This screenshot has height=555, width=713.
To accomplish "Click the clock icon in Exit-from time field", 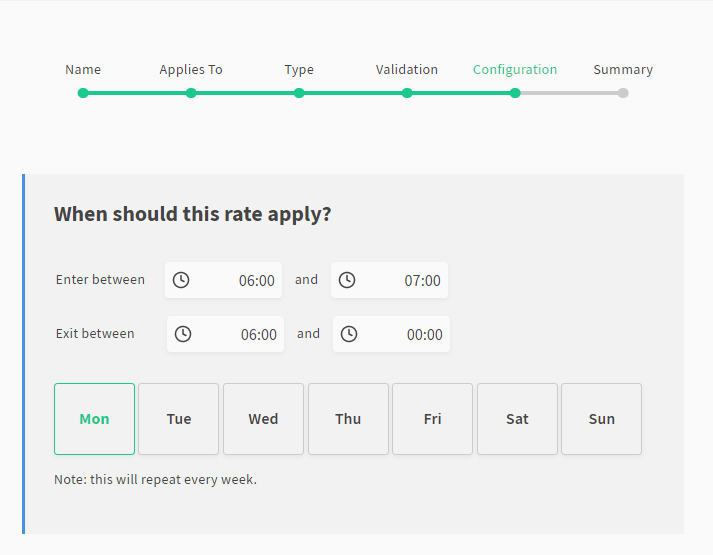I will click(x=182, y=334).
